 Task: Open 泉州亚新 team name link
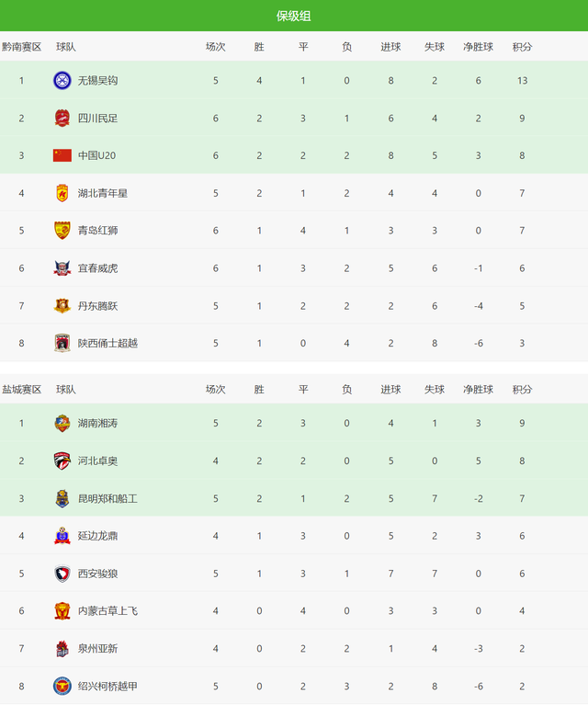[x=97, y=648]
